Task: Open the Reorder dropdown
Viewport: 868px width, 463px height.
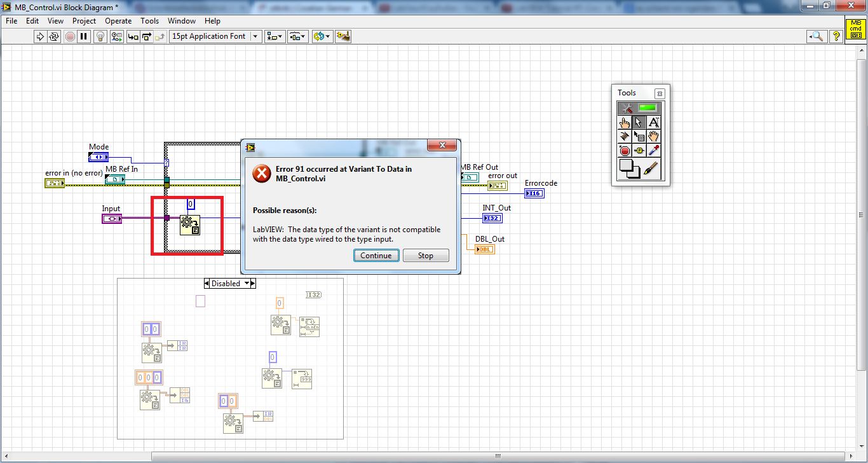Action: [x=322, y=36]
